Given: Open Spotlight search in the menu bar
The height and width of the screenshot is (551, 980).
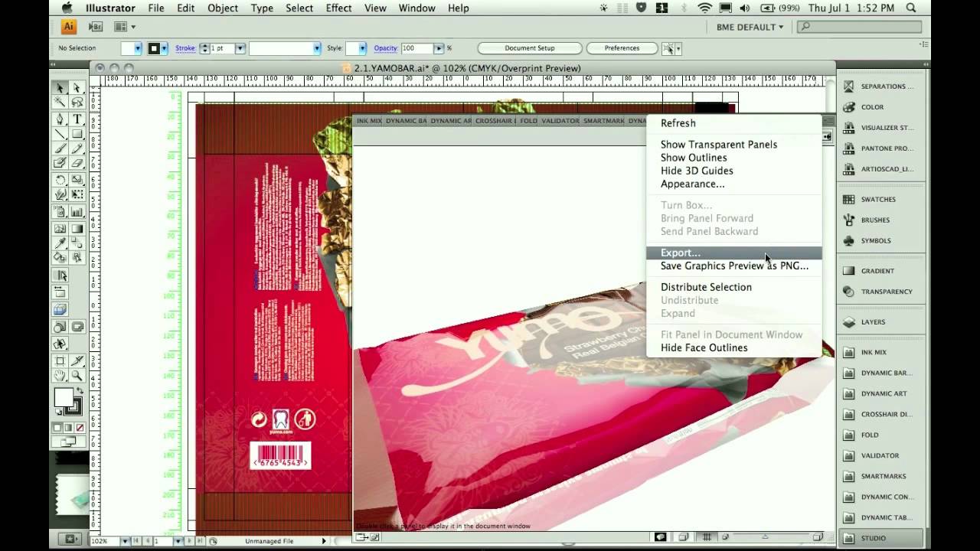Looking at the screenshot, I should [x=911, y=8].
